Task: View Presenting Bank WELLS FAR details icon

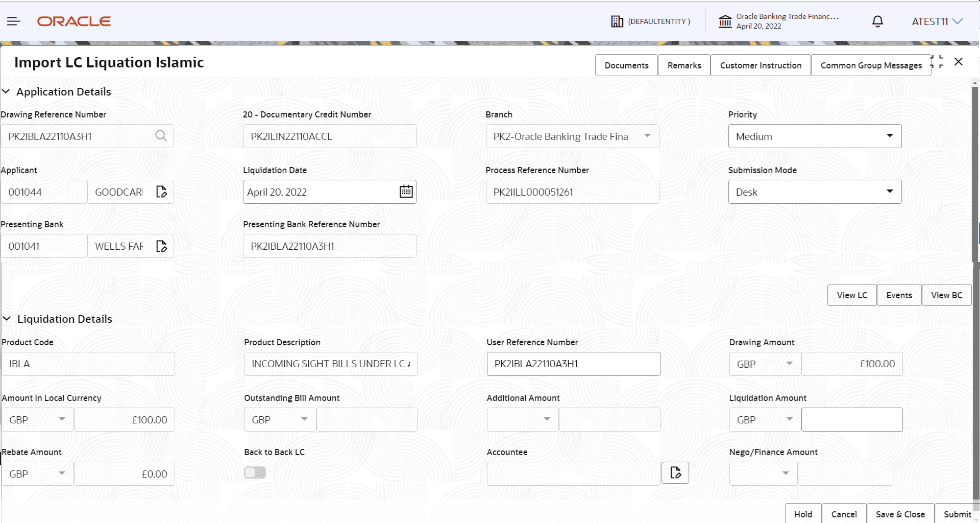Action: pos(161,246)
